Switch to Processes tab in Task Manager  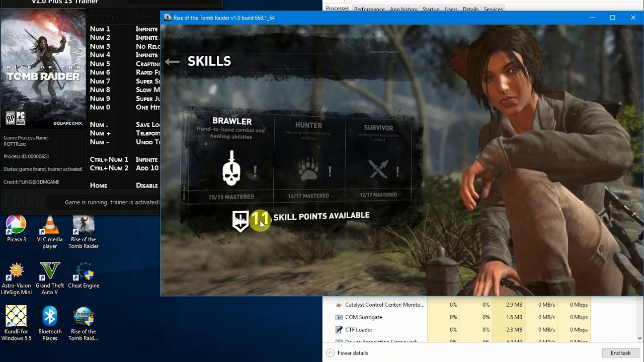pyautogui.click(x=337, y=9)
